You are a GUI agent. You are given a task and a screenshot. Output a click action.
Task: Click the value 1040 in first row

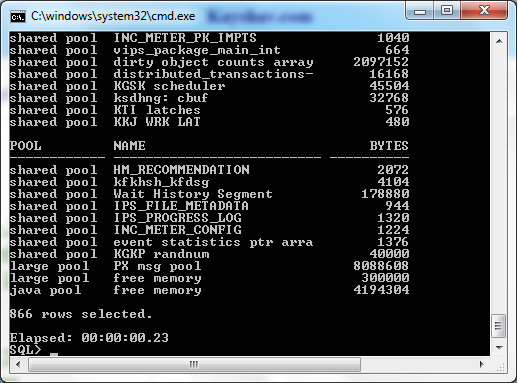coord(393,38)
